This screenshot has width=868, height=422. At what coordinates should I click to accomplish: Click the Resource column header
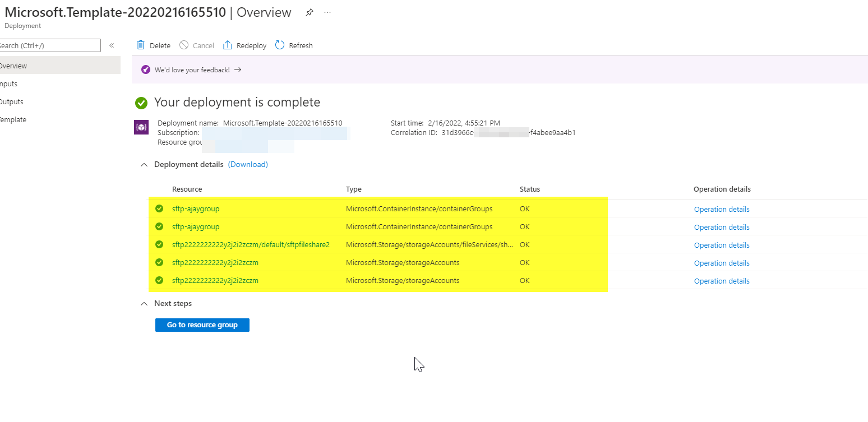click(187, 189)
